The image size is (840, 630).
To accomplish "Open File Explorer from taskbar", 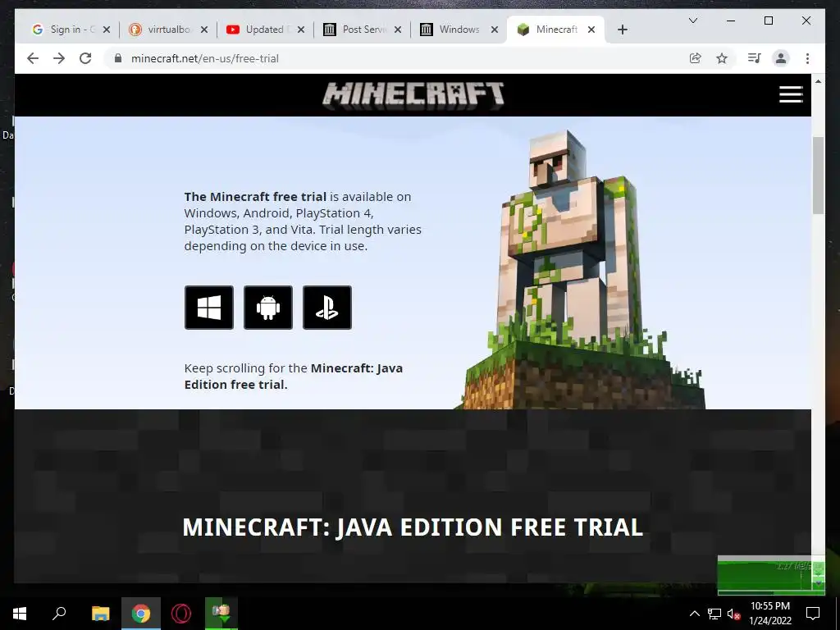I will click(100, 614).
